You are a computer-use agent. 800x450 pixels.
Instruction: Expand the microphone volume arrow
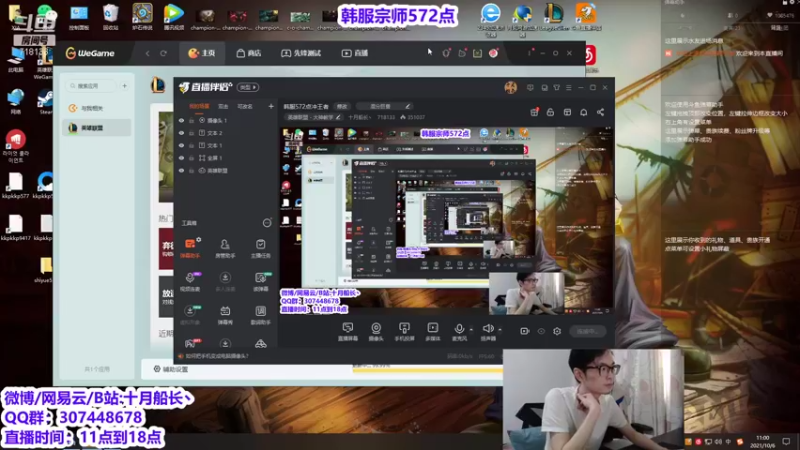click(471, 330)
